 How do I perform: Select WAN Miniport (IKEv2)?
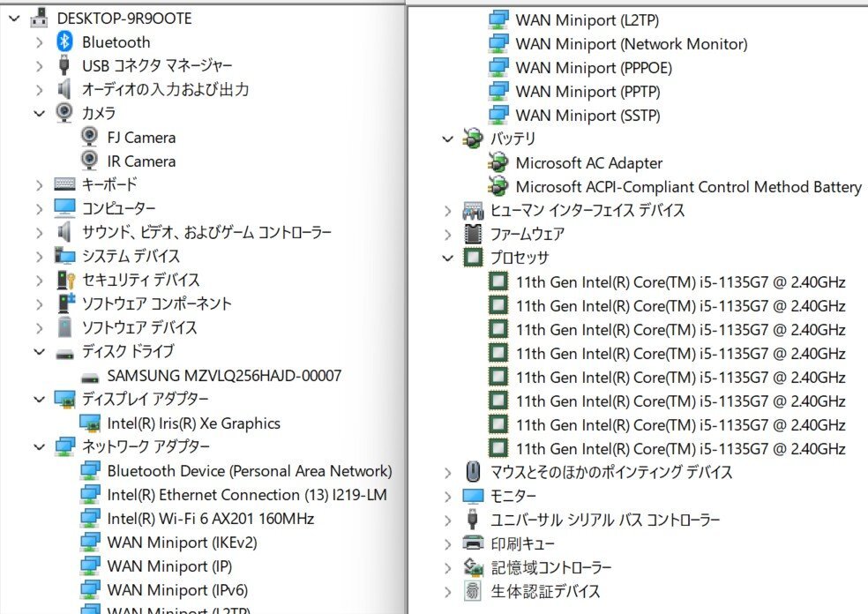click(182, 543)
